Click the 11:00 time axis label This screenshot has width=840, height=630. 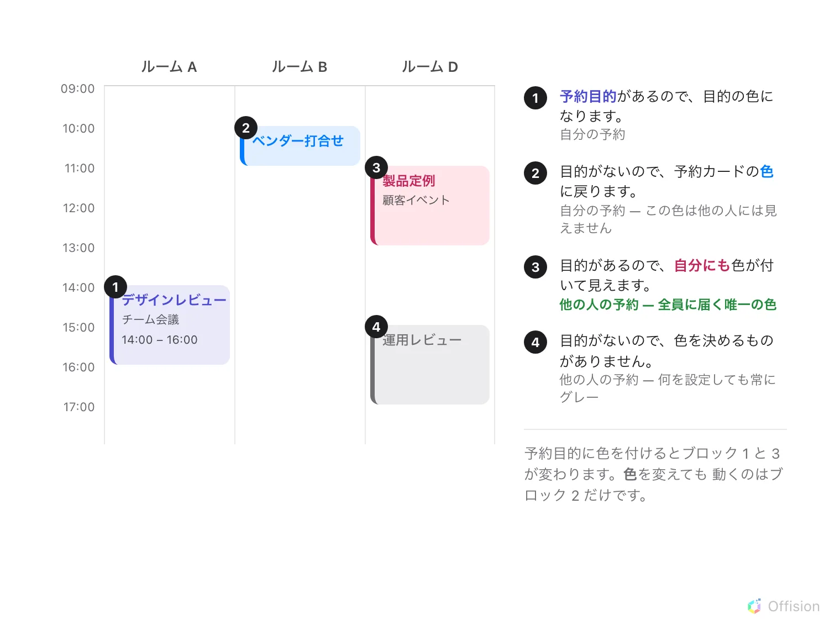80,168
